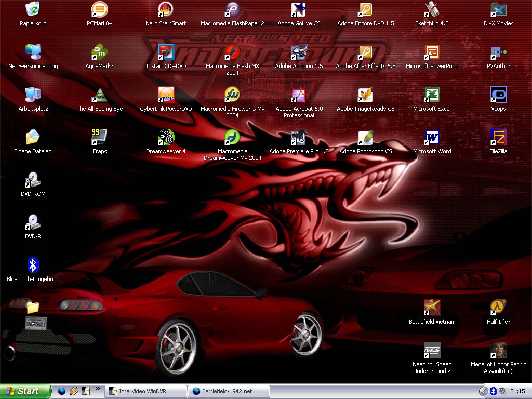The height and width of the screenshot is (399, 532).
Task: Select the Dreamweaver 4 shortcut icon
Action: pyautogui.click(x=166, y=137)
